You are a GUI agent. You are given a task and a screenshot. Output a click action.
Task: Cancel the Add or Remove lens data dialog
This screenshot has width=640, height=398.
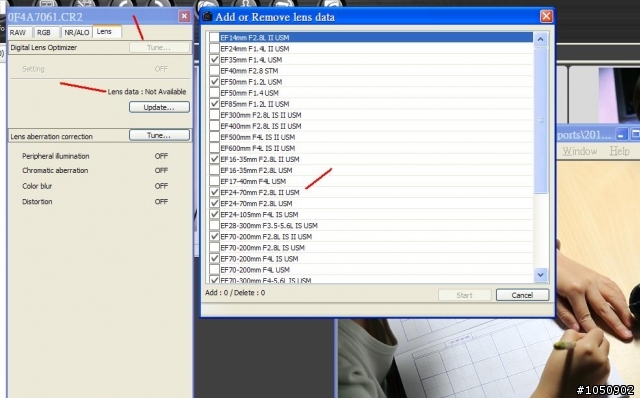[x=522, y=295]
